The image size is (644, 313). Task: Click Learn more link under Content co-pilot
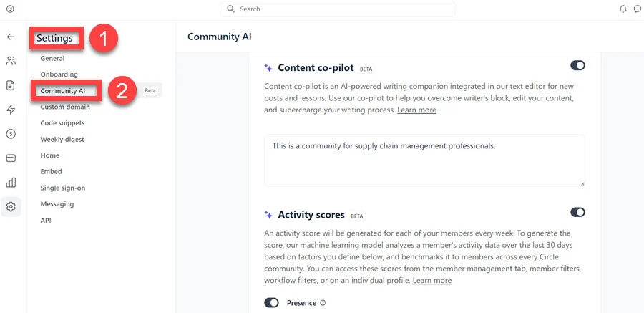pos(416,110)
